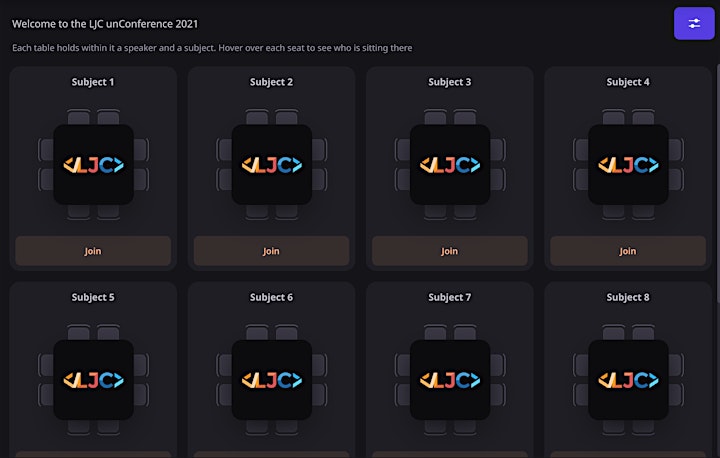Select upper-left side seat of Subject 3 table
720x458 pixels.
tap(402, 150)
